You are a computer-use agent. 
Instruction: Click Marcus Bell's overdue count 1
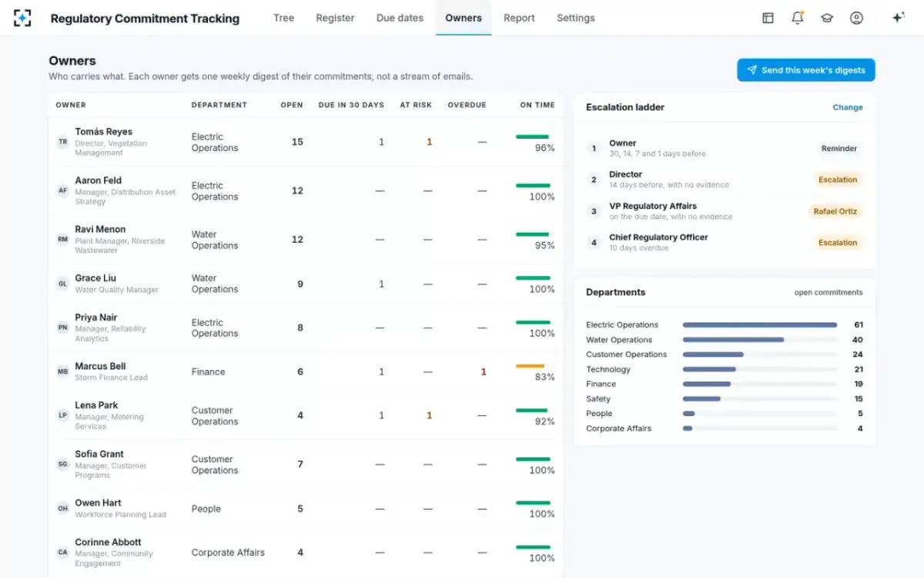484,371
